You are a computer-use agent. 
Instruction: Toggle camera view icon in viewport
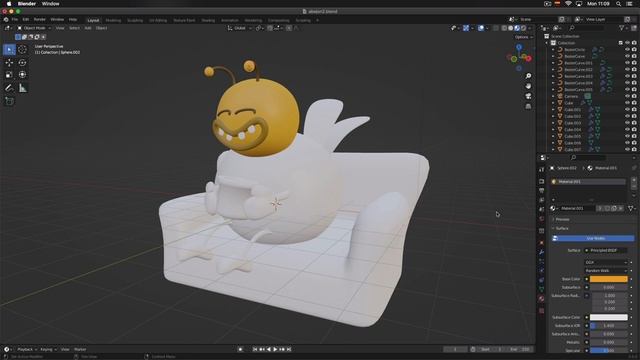pyautogui.click(x=528, y=96)
